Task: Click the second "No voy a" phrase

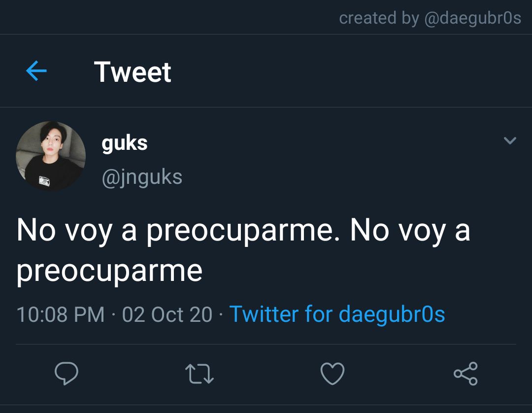Action: [x=410, y=231]
